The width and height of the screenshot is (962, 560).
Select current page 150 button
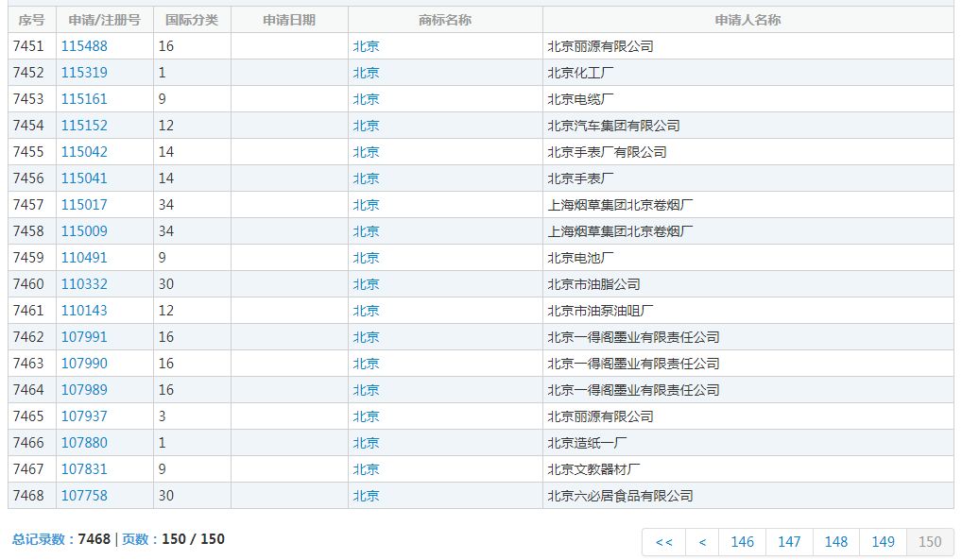pyautogui.click(x=930, y=542)
